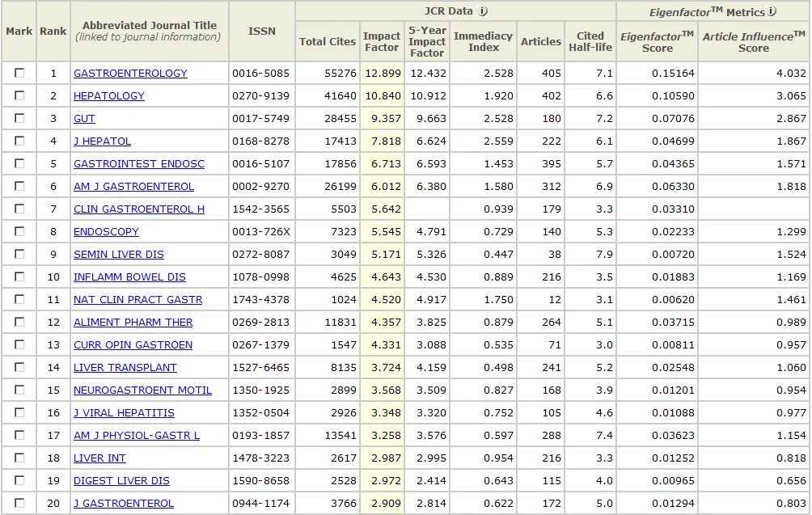Screen dimensions: 812x515
Task: Click the Immediacy Index column header
Action: (x=483, y=41)
